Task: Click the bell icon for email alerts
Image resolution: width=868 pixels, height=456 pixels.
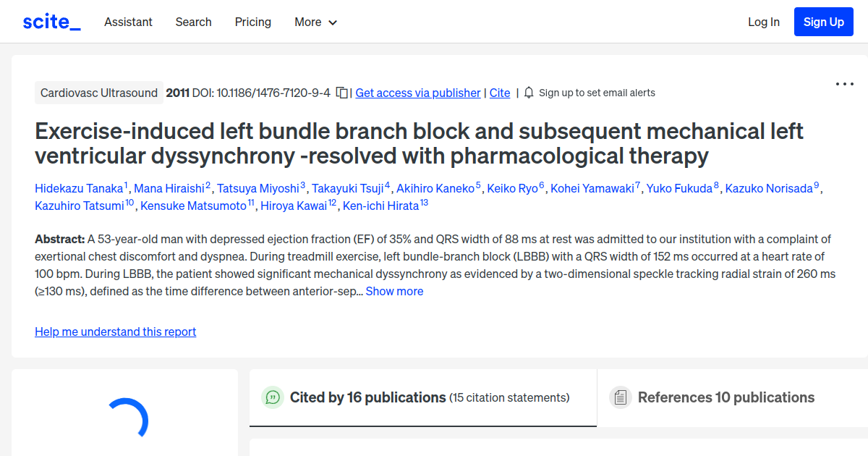Action: coord(529,93)
